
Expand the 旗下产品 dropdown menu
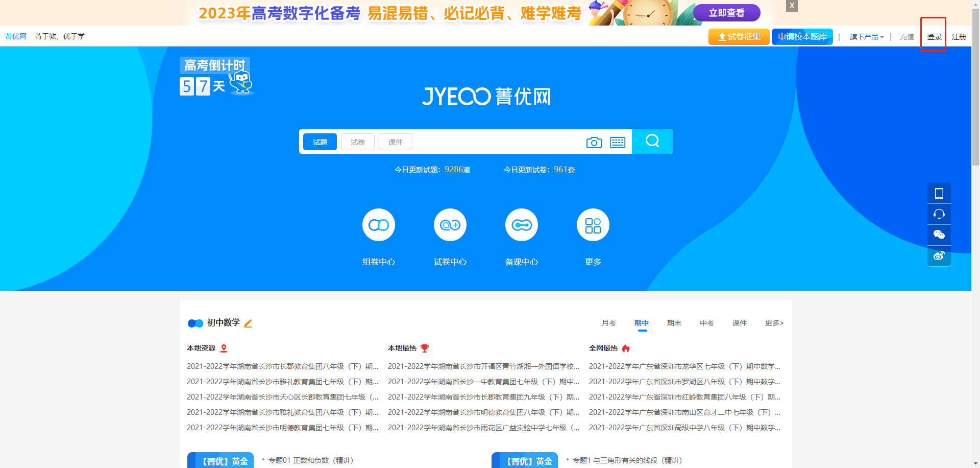[x=866, y=37]
